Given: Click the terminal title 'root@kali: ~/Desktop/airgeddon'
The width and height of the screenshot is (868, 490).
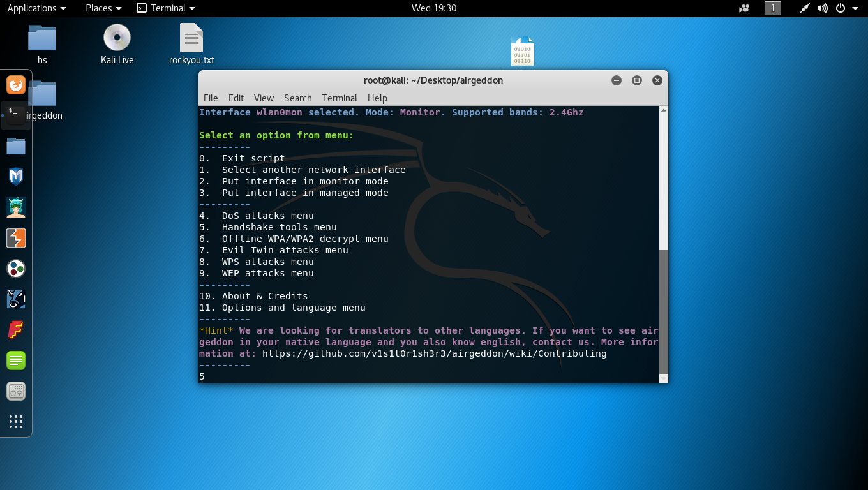Looking at the screenshot, I should (x=433, y=80).
